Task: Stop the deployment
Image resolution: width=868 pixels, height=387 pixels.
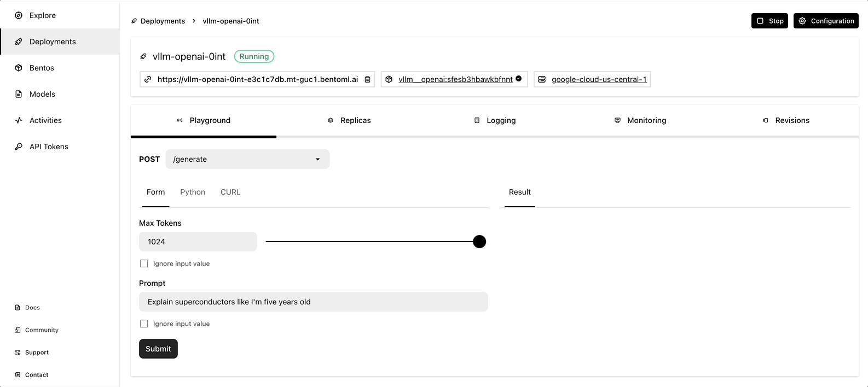Action: pos(769,21)
